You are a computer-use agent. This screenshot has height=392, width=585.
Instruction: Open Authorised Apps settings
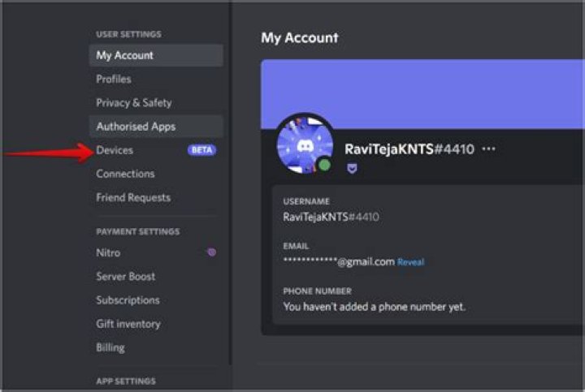tap(136, 127)
